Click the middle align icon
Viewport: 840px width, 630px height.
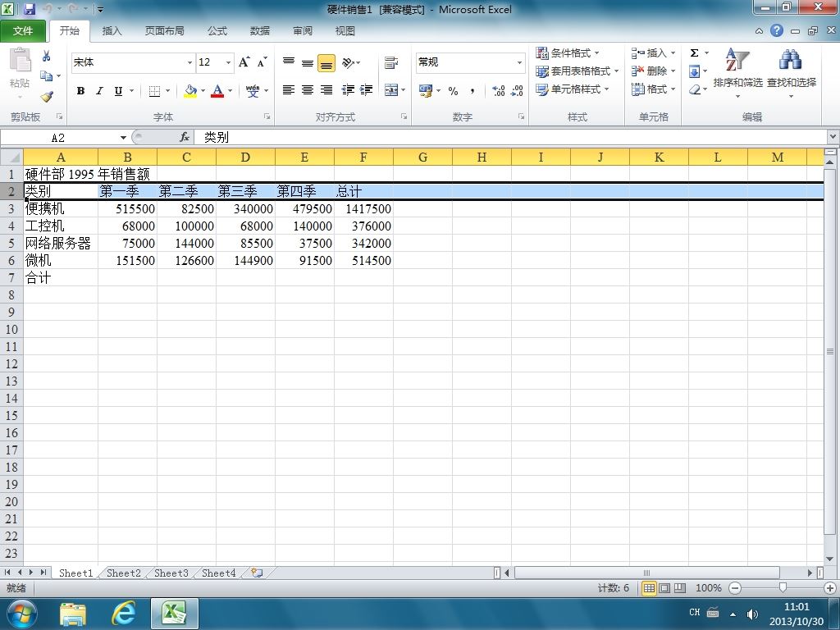307,62
